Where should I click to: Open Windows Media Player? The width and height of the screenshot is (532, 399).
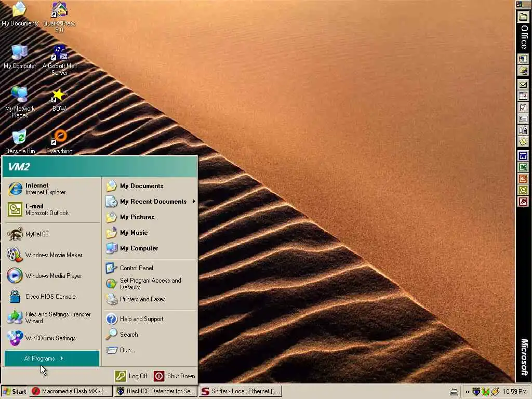tap(52, 275)
